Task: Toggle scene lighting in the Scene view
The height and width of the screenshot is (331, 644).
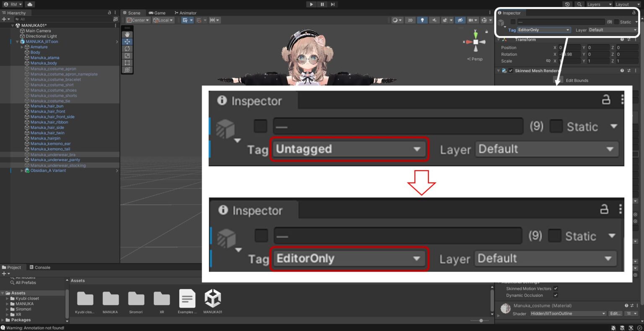Action: [423, 20]
